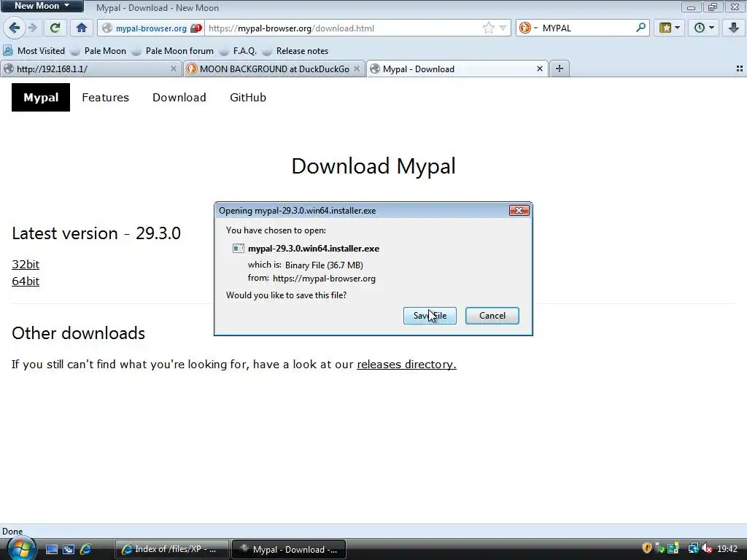Click the muted volume tray icon
This screenshot has height=560, width=747.
tap(707, 548)
